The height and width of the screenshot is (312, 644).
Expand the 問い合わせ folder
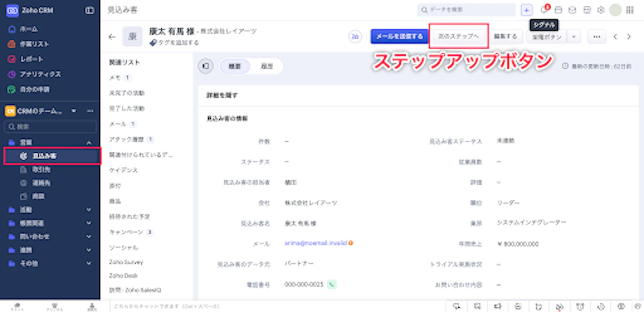[89, 237]
